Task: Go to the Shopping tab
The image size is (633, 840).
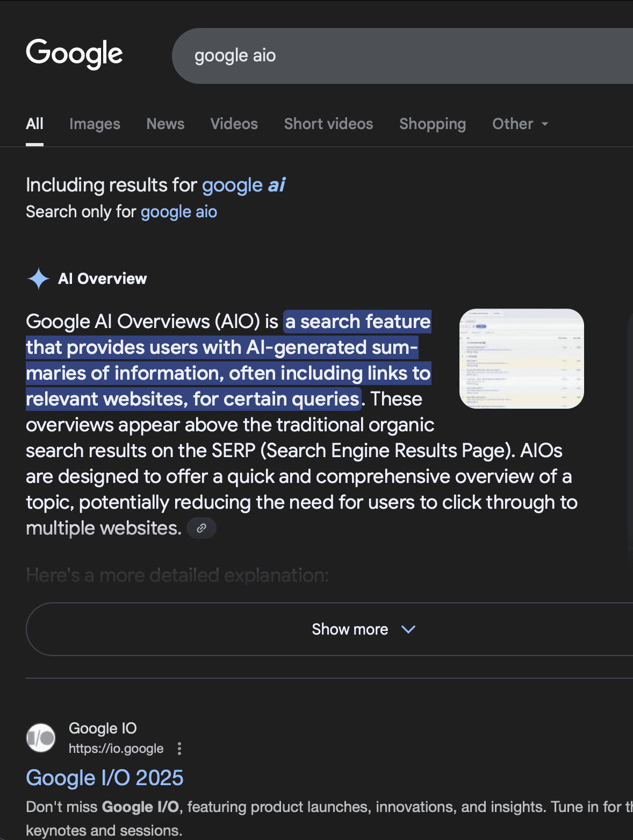Action: click(433, 124)
